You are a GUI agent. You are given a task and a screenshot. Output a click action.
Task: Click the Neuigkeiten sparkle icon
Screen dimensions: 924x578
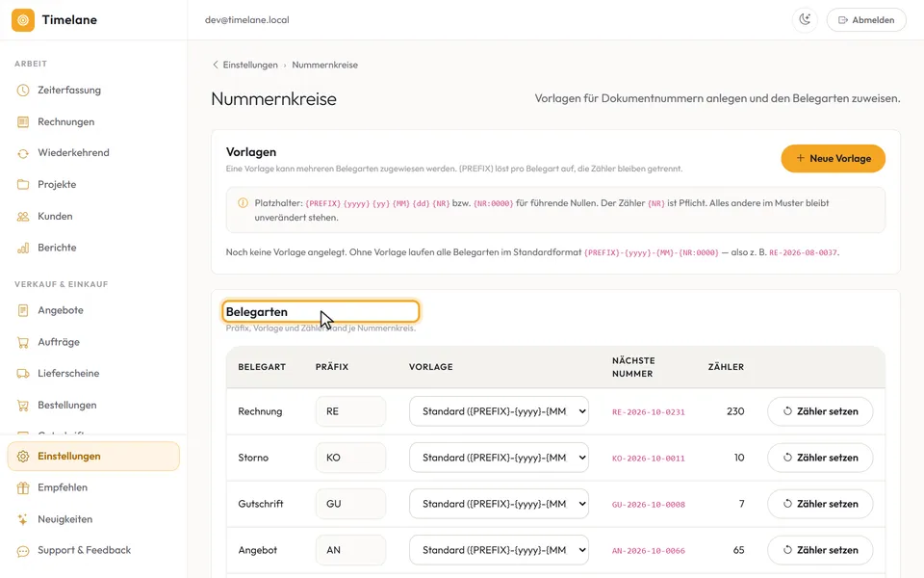23,519
